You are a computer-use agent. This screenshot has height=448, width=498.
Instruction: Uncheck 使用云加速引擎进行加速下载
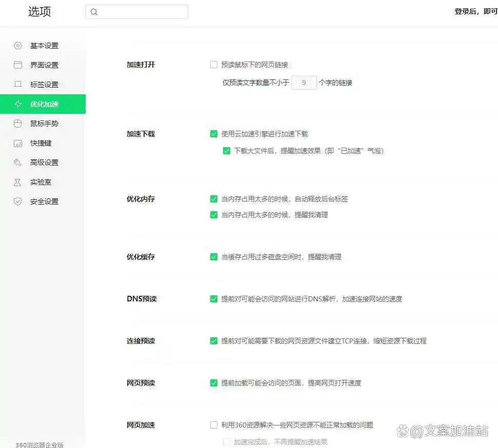[214, 134]
